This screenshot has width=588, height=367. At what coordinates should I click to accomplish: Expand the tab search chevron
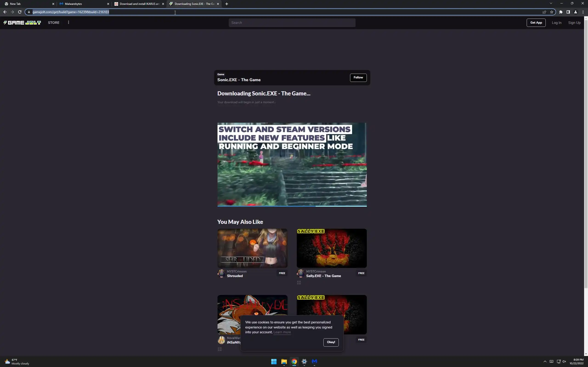tap(551, 3)
